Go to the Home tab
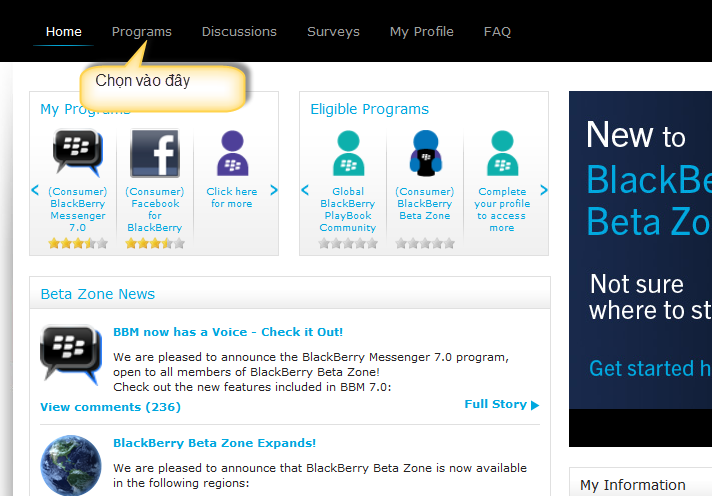 [x=64, y=31]
